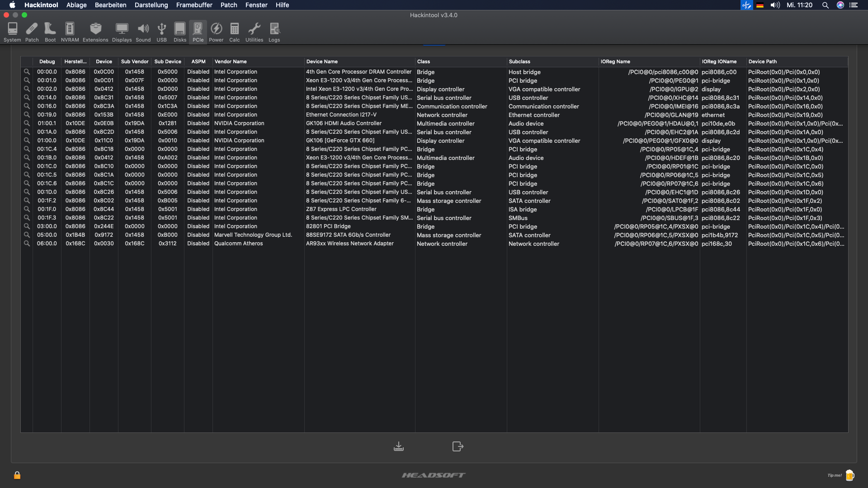Image resolution: width=868 pixels, height=488 pixels.
Task: Open the Logs toolbar icon
Action: [x=274, y=32]
